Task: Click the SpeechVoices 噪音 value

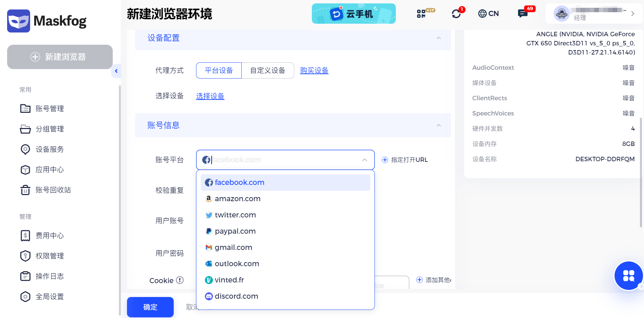Action: 629,113
